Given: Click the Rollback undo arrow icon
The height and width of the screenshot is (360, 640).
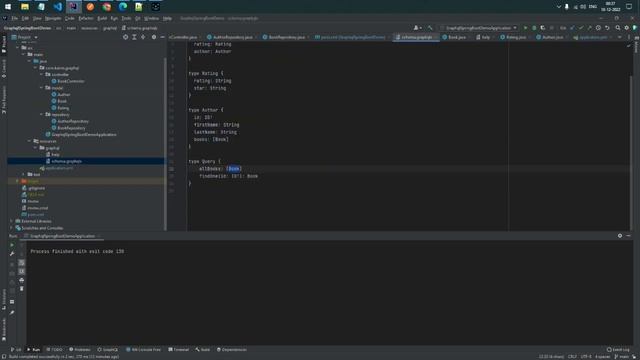Looking at the screenshot, I should click(607, 28).
